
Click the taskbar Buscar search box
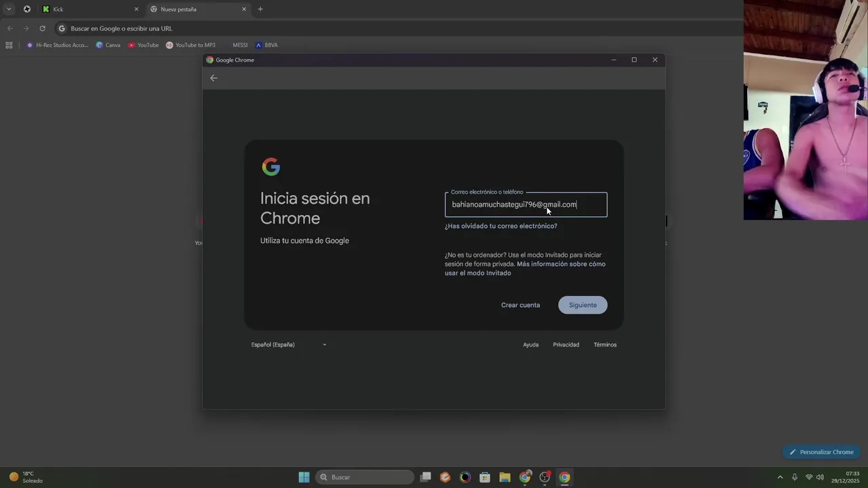pos(365,477)
